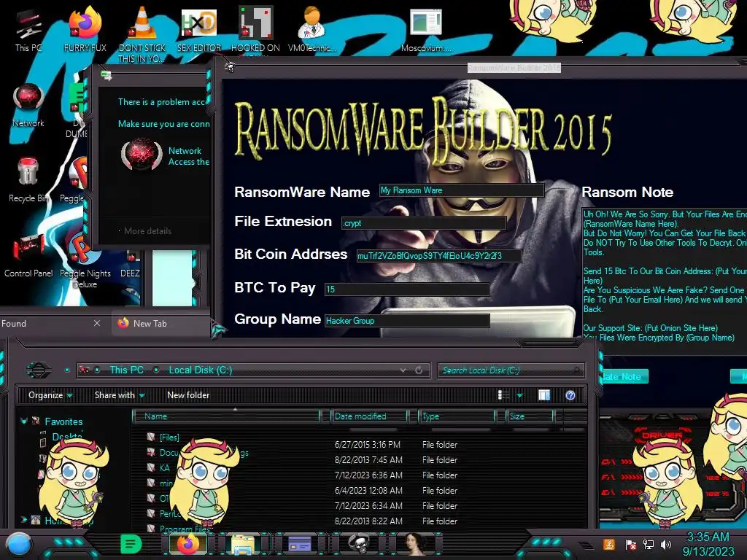747x560 pixels.
Task: Click the New folder button
Action: (188, 395)
